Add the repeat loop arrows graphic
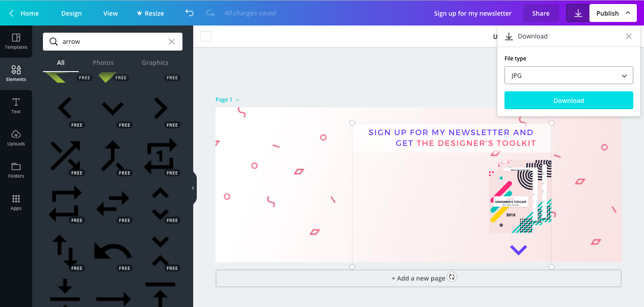Image resolution: width=644 pixels, height=307 pixels. point(65,203)
